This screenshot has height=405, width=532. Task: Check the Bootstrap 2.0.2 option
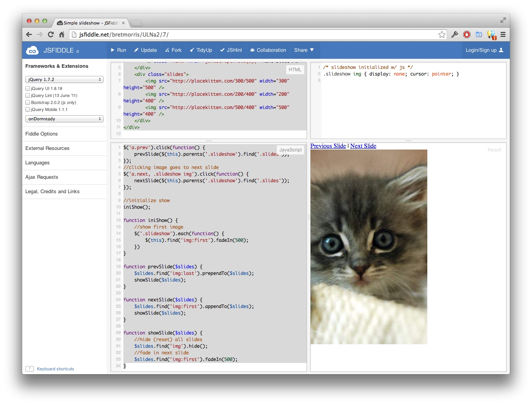coord(28,102)
